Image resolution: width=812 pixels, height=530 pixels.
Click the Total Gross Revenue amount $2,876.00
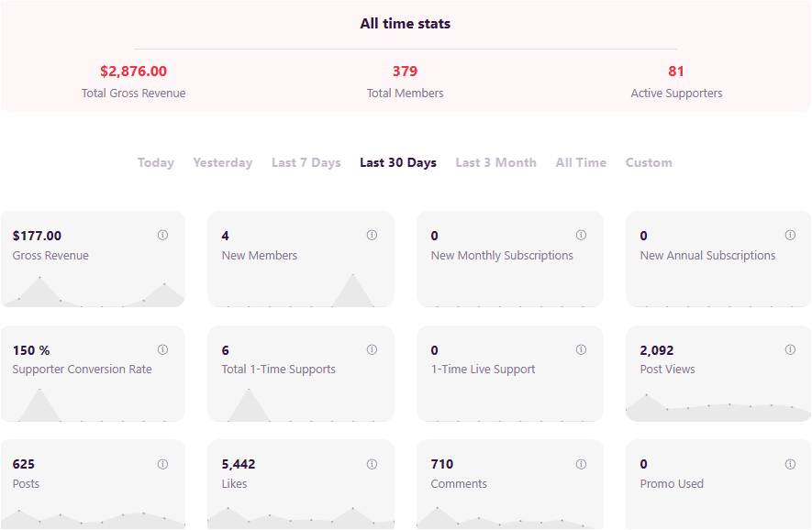[x=134, y=71]
